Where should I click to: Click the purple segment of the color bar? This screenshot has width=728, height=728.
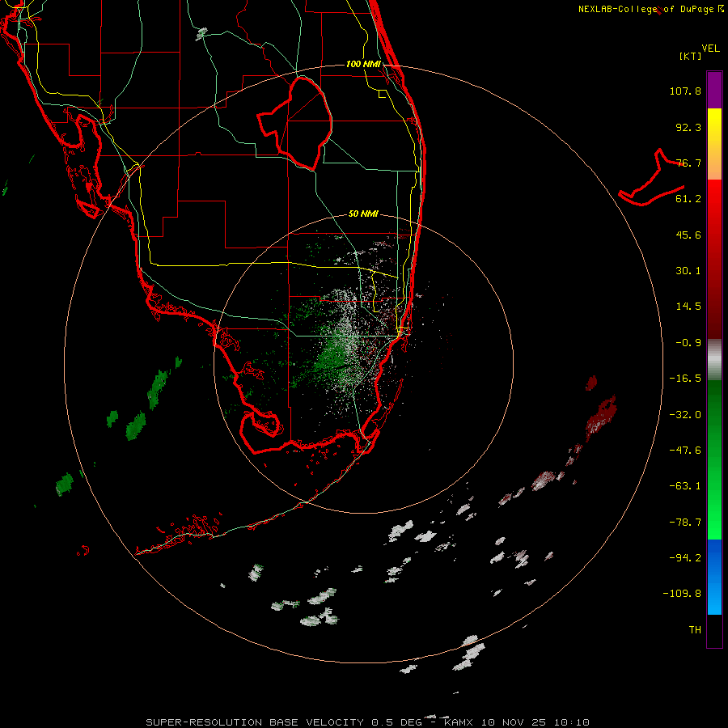(714, 90)
